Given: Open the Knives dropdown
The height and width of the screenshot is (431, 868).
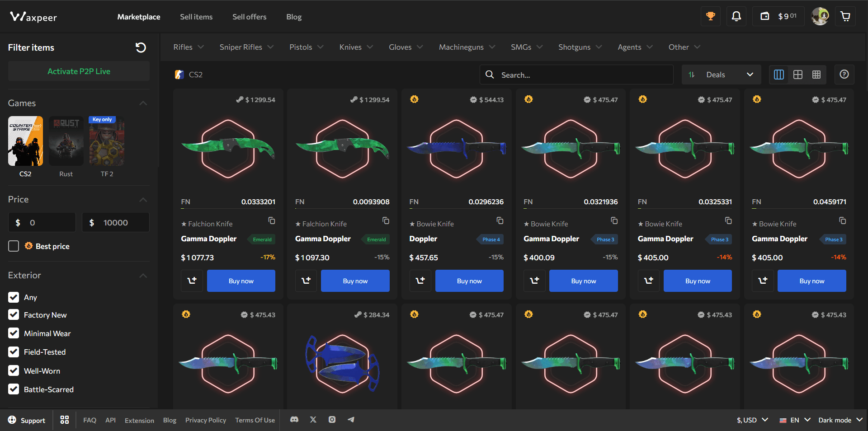Looking at the screenshot, I should coord(356,47).
